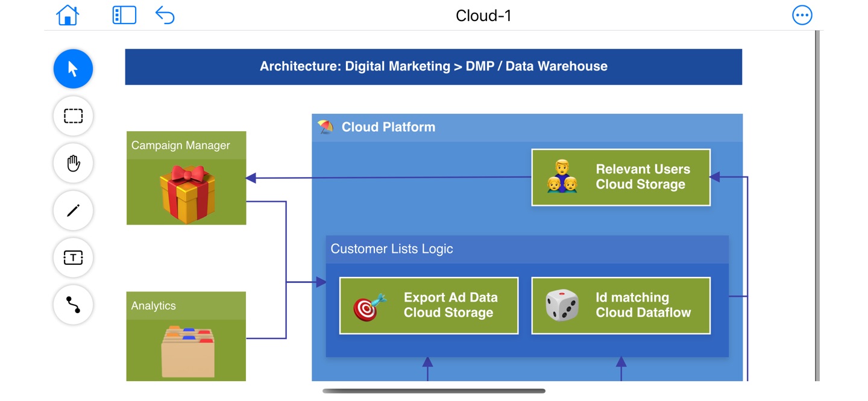The image size is (868, 401).
Task: Select the Id matching Cloud Dataflow node
Action: click(x=621, y=305)
